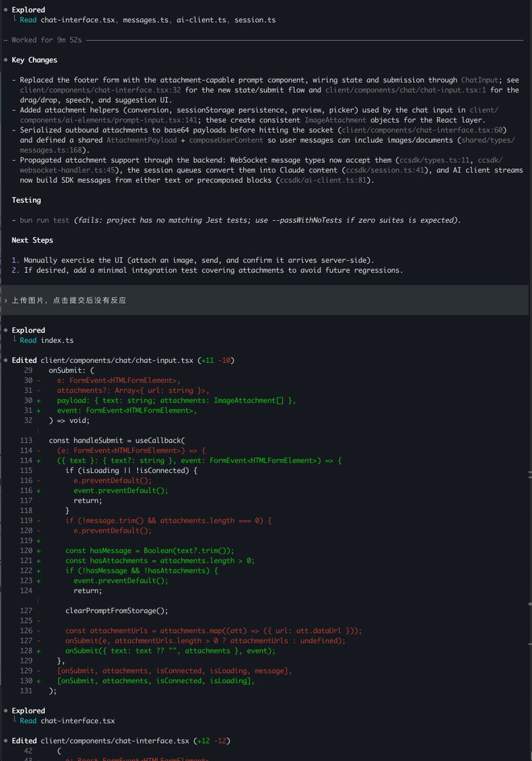
Task: Select the 'Key Changes' heading
Action: pos(34,60)
